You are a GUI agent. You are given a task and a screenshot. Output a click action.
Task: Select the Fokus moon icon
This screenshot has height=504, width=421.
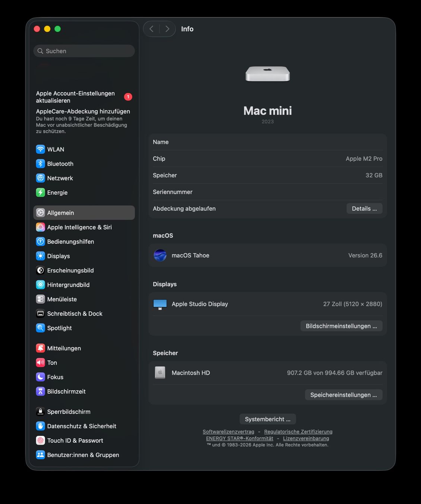tap(40, 377)
